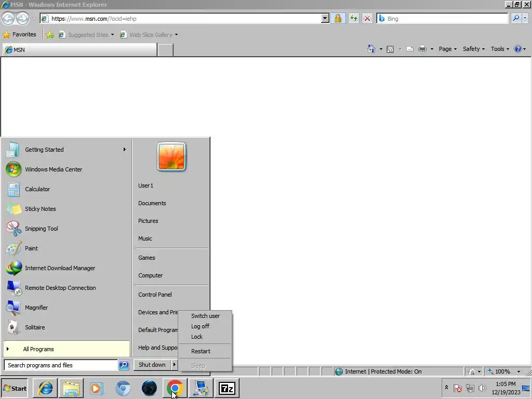
Task: Click the Read mail envelope icon
Action: tap(410, 49)
